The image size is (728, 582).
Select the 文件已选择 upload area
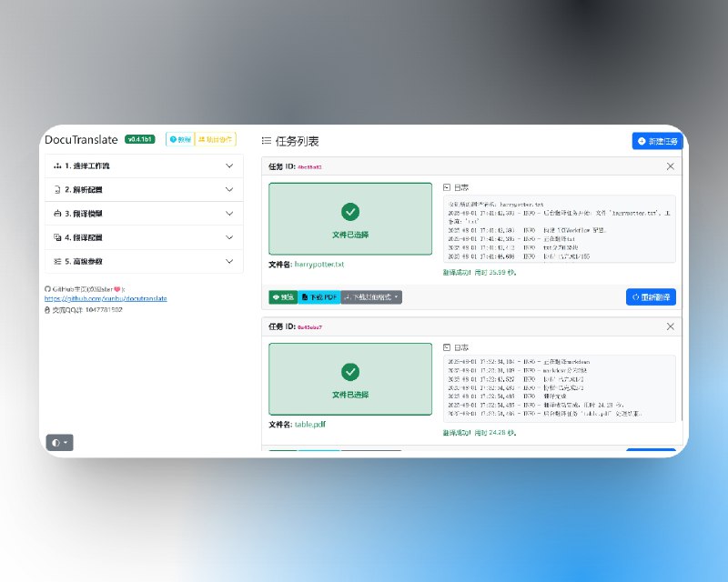(349, 218)
